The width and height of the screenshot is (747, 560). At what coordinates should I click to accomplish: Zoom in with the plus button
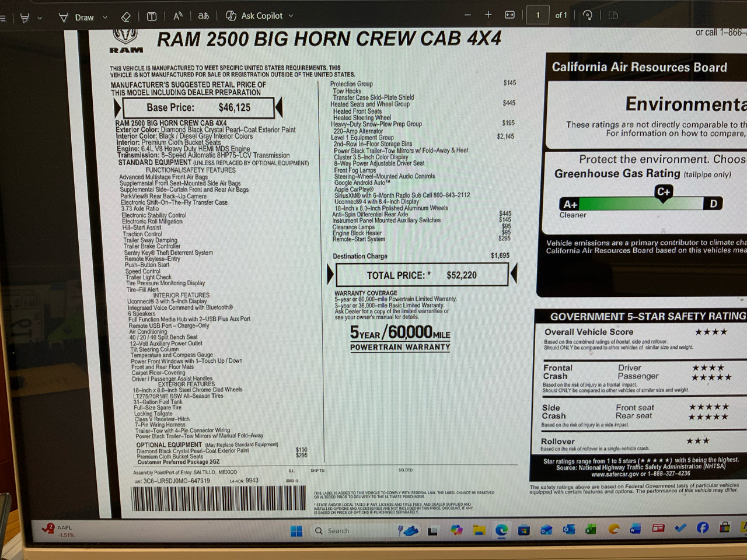(x=488, y=15)
